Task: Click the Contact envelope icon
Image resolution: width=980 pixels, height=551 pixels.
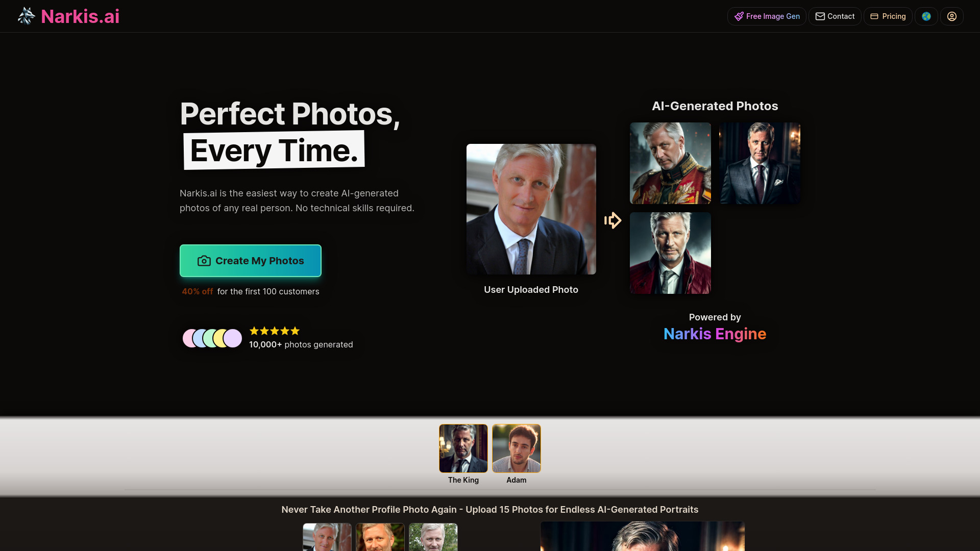Action: coord(820,16)
